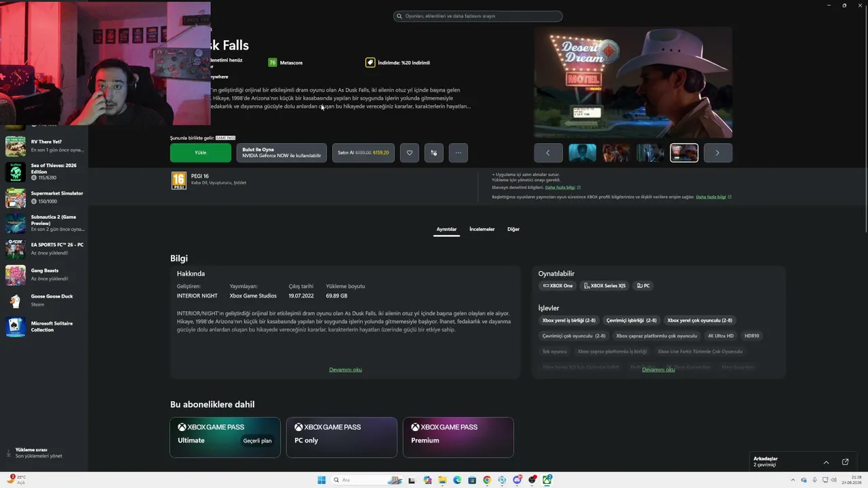Open EA SPORTS FC 26 - PC in sidebar
This screenshot has width=868, height=488.
[45, 249]
